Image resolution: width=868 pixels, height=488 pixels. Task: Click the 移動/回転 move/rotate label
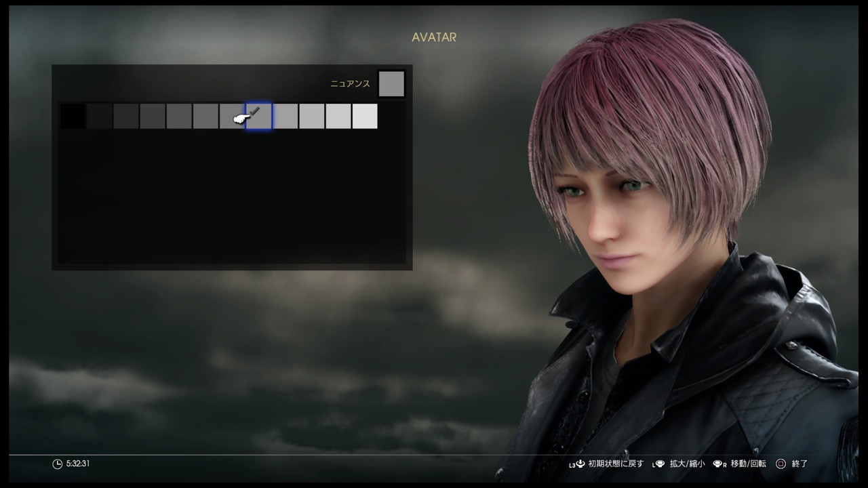click(x=749, y=464)
